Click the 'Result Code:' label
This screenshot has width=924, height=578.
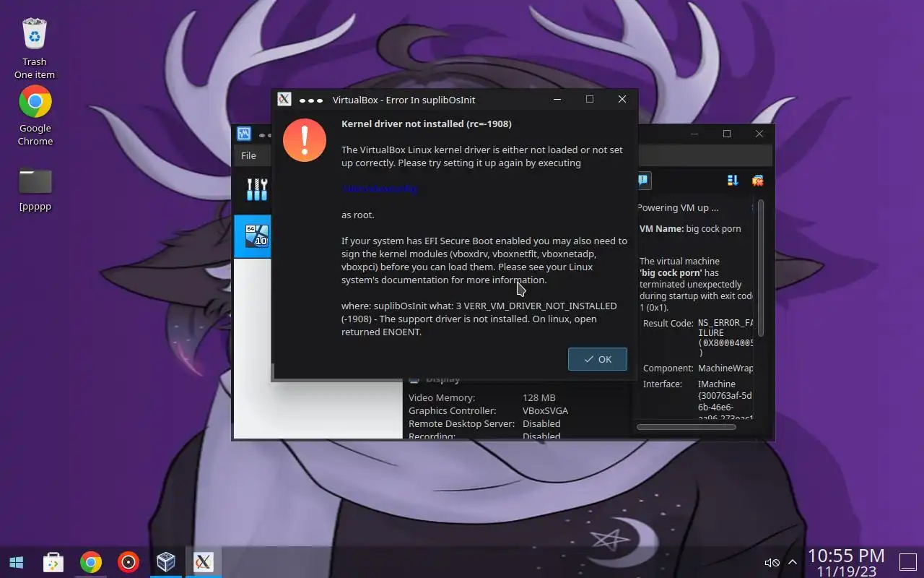click(x=668, y=323)
